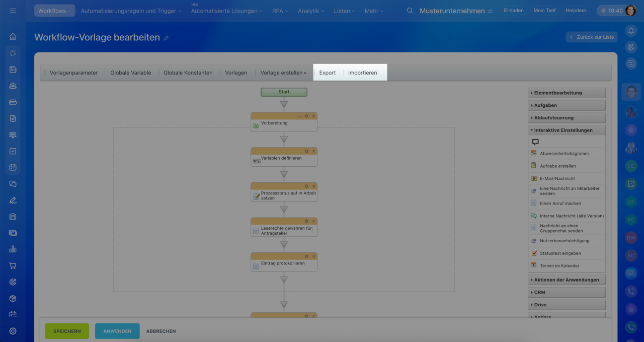Open the Workflows dropdown menu
Screen dimensions: 644x342
pyautogui.click(x=55, y=11)
